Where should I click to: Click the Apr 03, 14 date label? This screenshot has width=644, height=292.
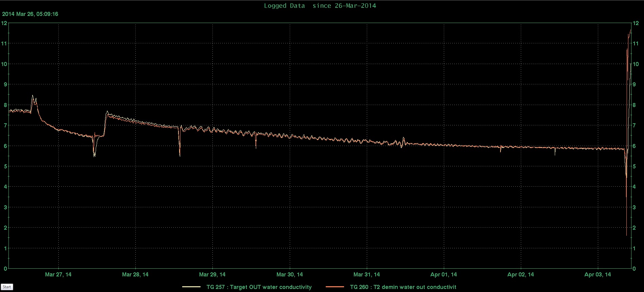click(598, 274)
